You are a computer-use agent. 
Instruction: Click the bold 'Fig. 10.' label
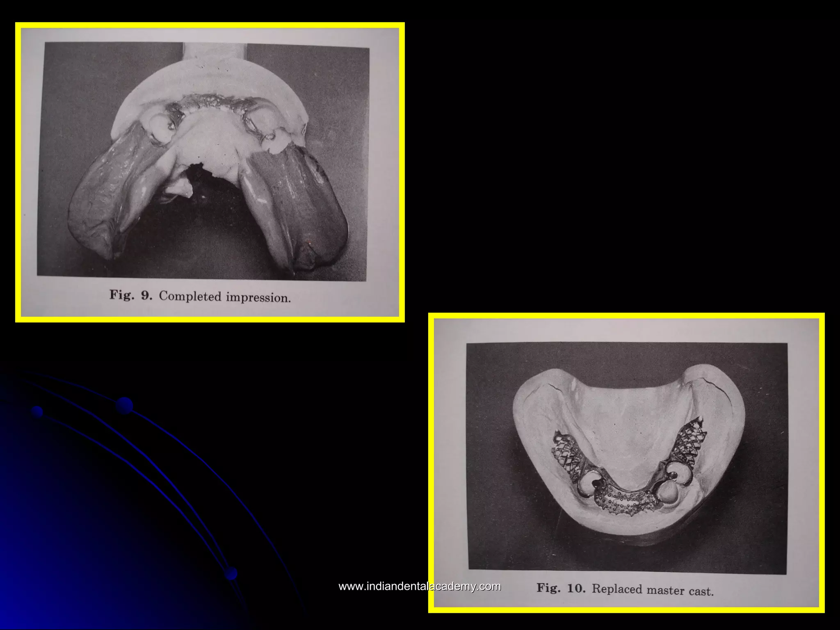561,588
